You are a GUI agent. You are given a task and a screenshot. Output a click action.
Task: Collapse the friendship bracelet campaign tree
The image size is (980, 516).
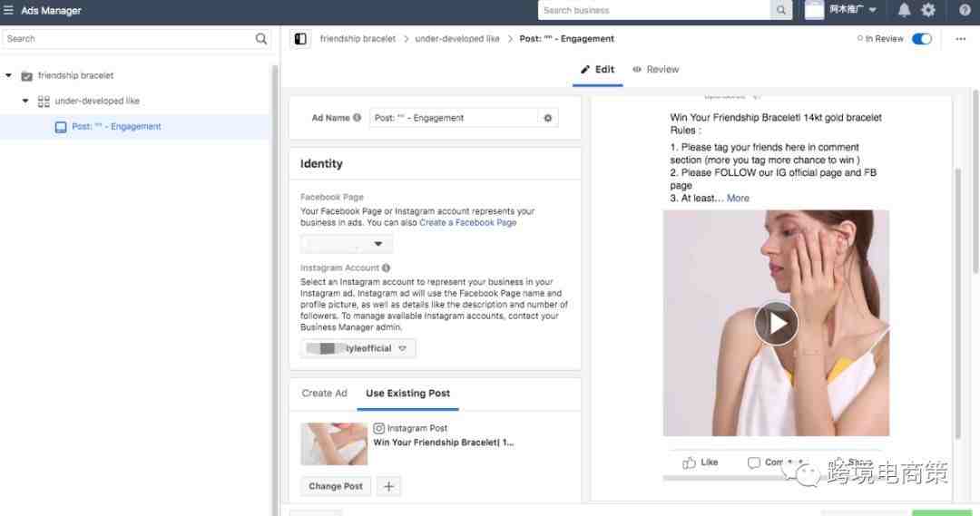9,75
